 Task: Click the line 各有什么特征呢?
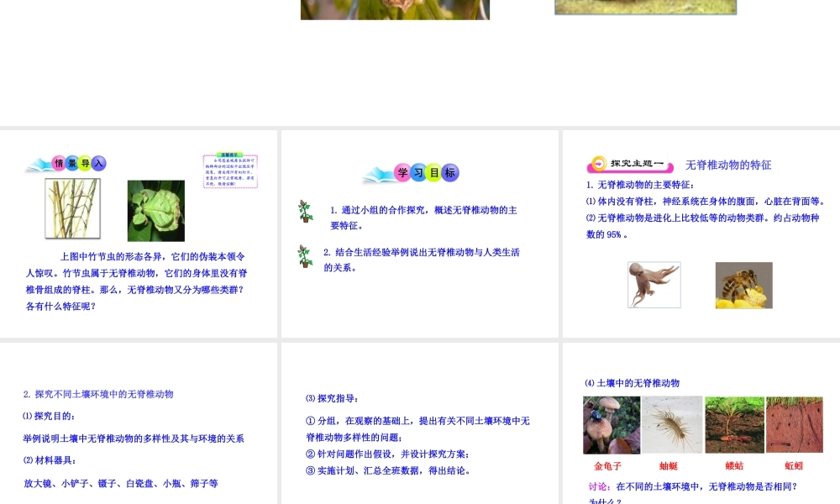click(x=61, y=307)
